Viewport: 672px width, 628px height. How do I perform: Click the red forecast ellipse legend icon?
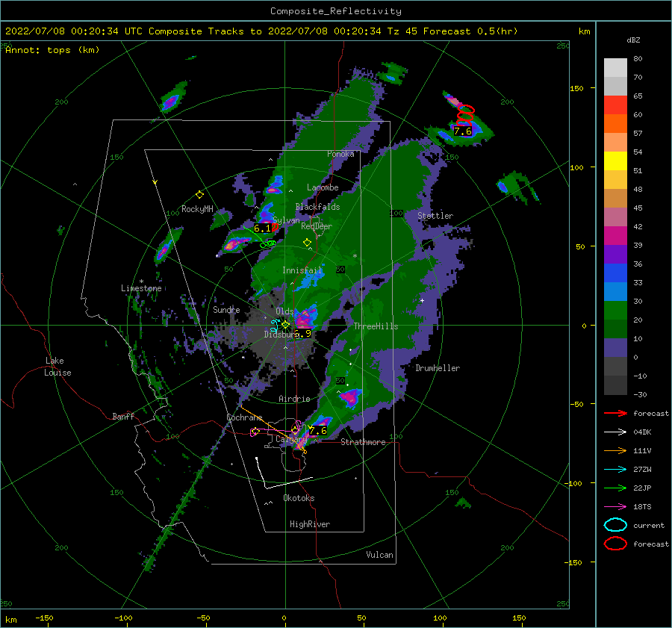615,544
